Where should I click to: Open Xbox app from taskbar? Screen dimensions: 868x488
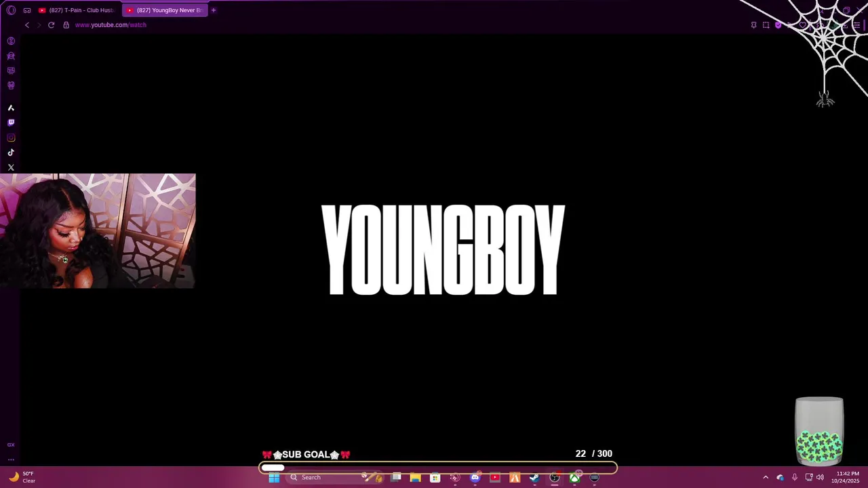(574, 478)
